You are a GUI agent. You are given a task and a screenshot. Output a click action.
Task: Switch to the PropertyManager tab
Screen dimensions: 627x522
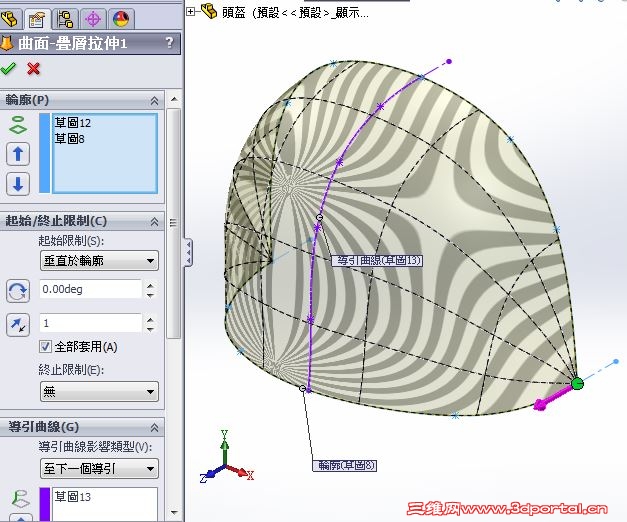(37, 18)
